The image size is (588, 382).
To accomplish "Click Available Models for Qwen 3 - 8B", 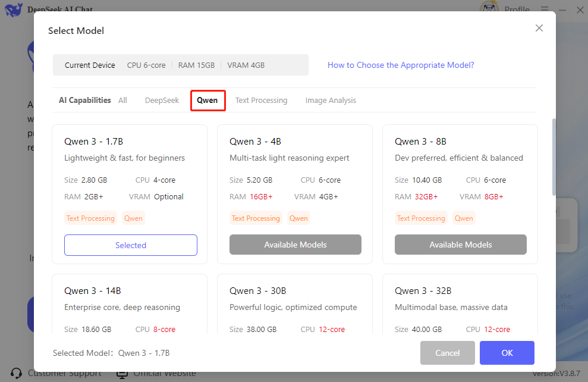I will pos(461,245).
